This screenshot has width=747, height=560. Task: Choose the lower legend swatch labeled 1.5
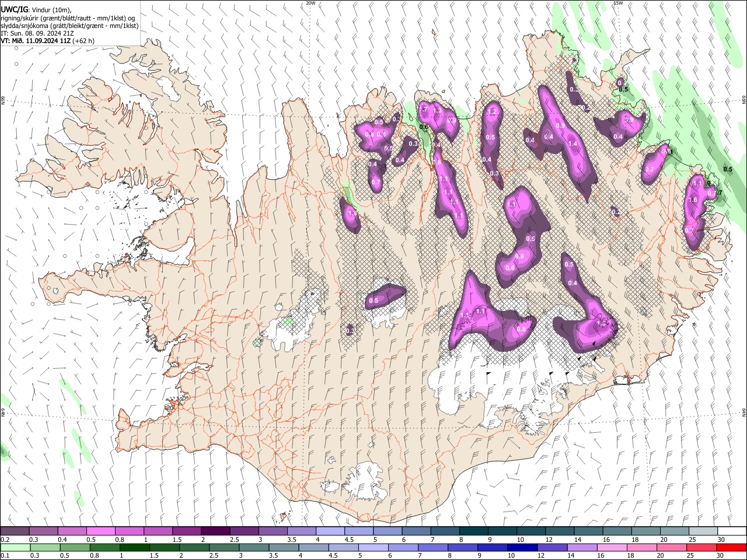[165, 547]
